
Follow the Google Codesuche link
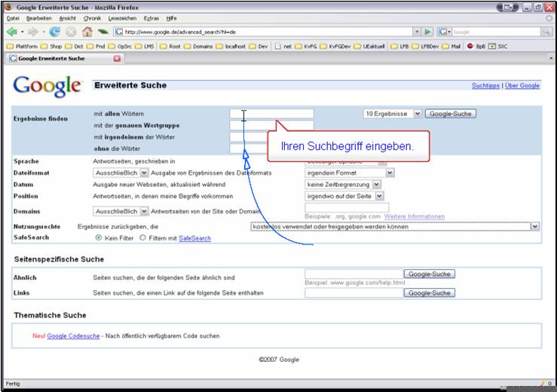[73, 335]
